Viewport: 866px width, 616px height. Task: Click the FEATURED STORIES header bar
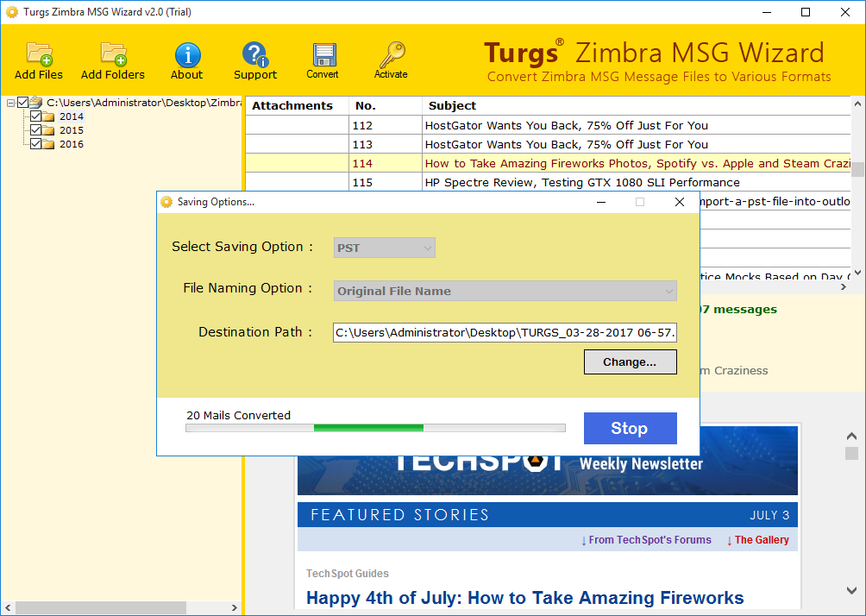[x=548, y=515]
